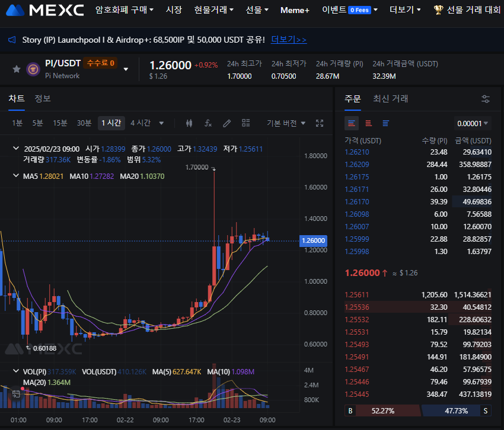The image size is (504, 430).
Task: Open candlestick chart type icon
Action: tap(189, 123)
